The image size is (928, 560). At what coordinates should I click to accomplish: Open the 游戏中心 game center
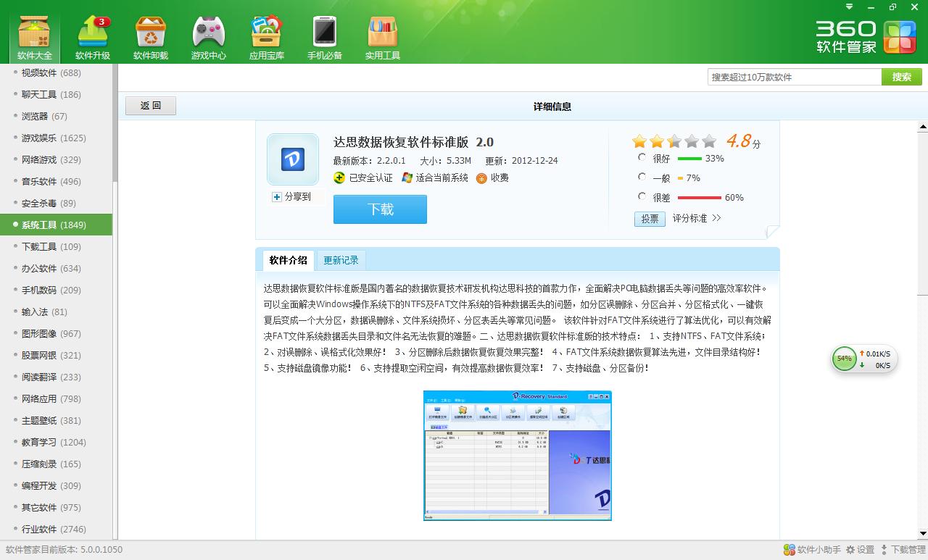tap(208, 36)
